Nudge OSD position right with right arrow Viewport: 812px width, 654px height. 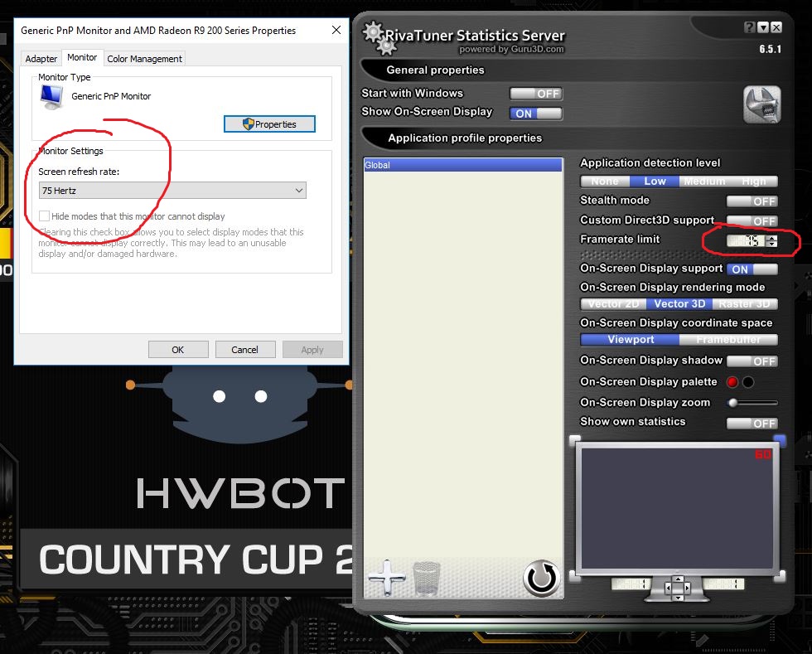[687, 588]
